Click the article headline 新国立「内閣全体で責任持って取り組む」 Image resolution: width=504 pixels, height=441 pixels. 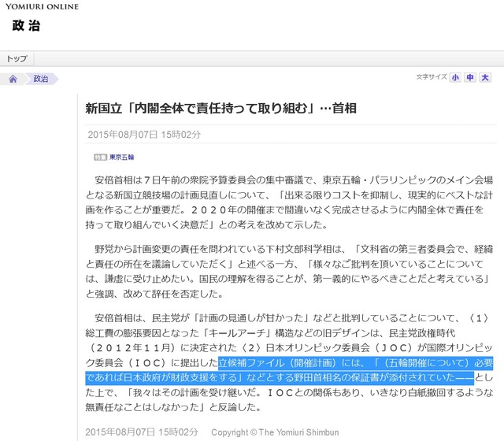pyautogui.click(x=220, y=108)
